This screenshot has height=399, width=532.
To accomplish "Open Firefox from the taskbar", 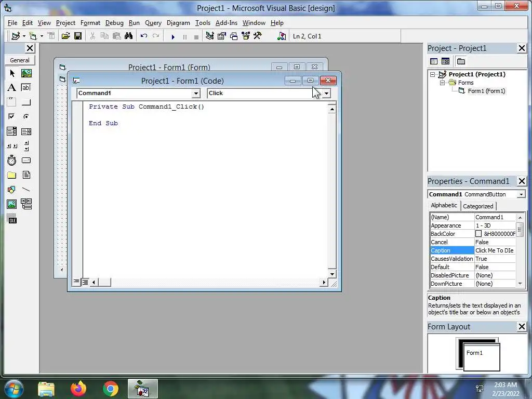I will (78, 389).
